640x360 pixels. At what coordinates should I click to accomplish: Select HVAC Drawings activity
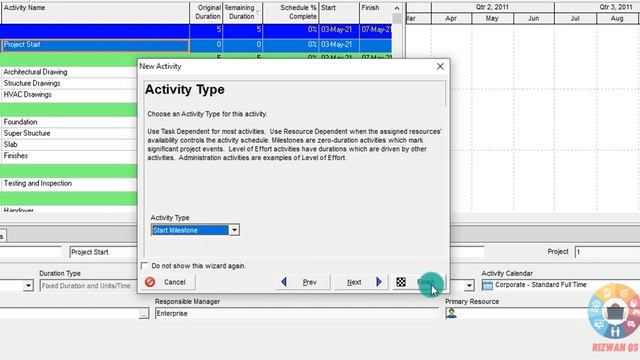click(x=28, y=95)
